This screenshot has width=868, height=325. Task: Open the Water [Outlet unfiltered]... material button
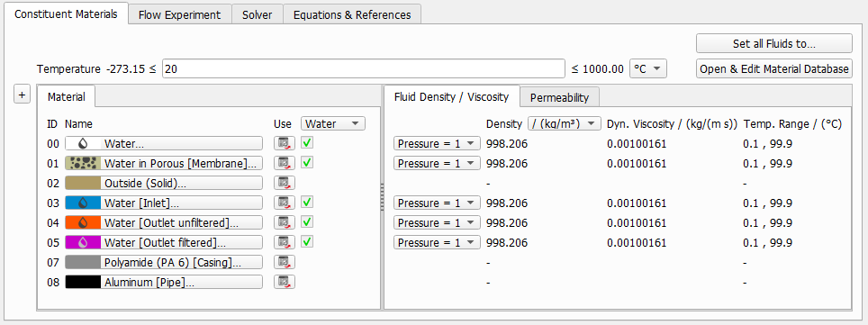164,222
